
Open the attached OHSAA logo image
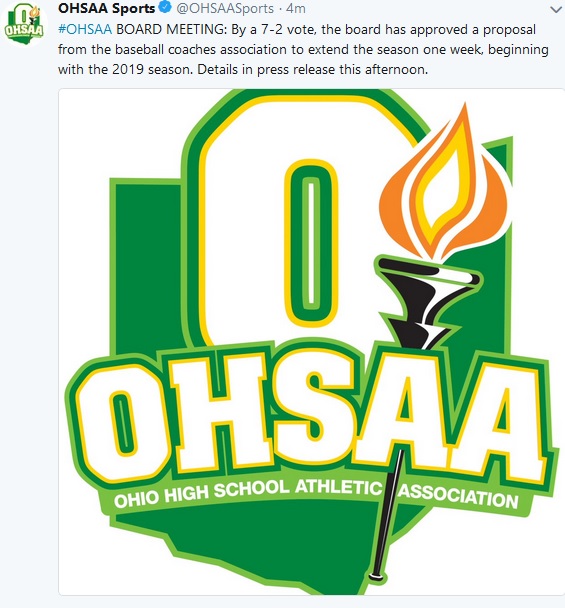(x=311, y=342)
